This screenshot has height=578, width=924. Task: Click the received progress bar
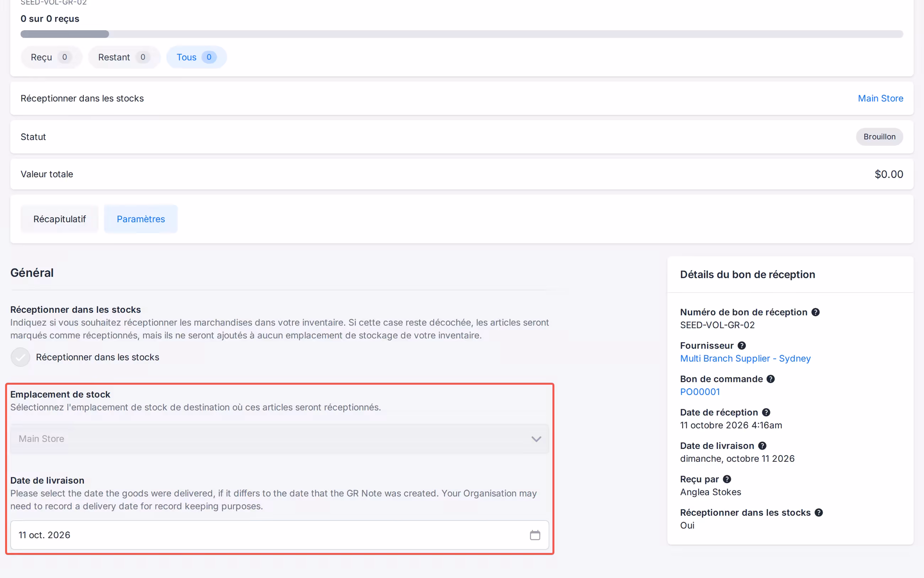tap(462, 34)
